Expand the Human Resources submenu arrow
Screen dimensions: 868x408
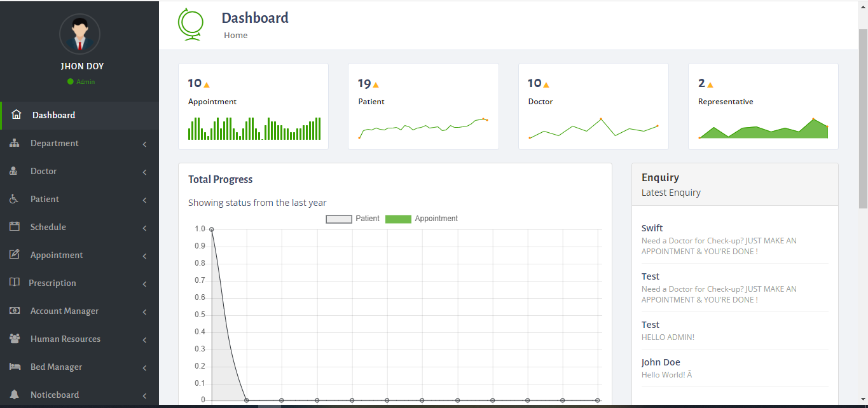pyautogui.click(x=145, y=340)
